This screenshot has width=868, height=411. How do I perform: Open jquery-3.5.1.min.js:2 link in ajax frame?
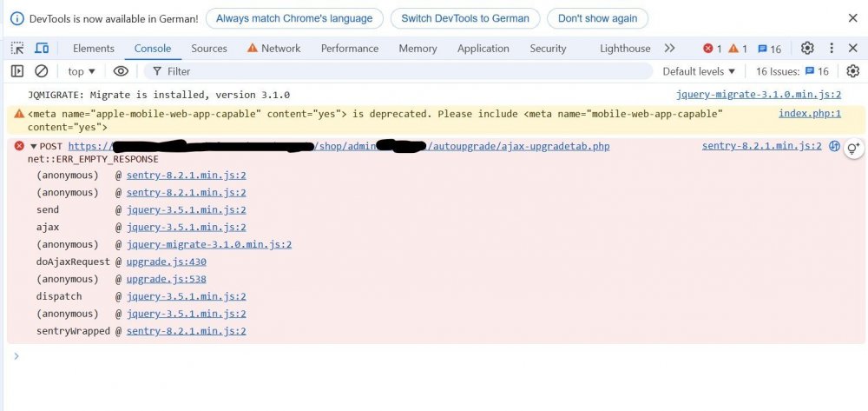186,227
